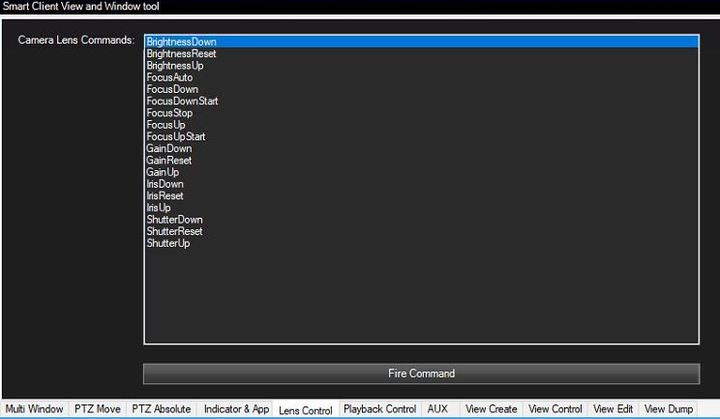Screen dimensions: 720x419
Task: Select the BrightnessReset command
Action: pos(181,54)
